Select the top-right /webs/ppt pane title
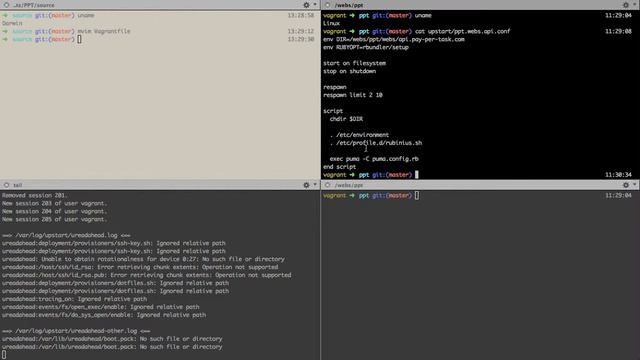640x360 pixels. [349, 5]
